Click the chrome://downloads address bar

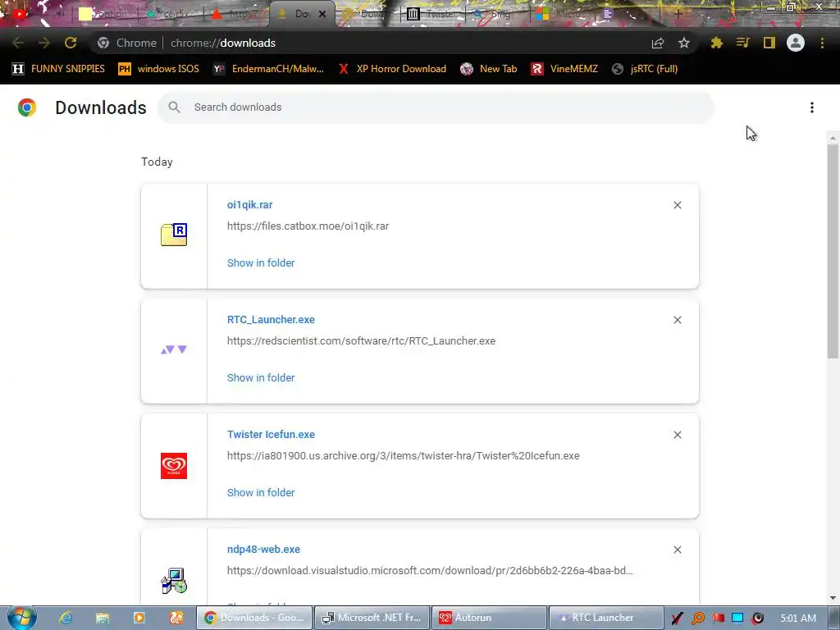click(370, 43)
